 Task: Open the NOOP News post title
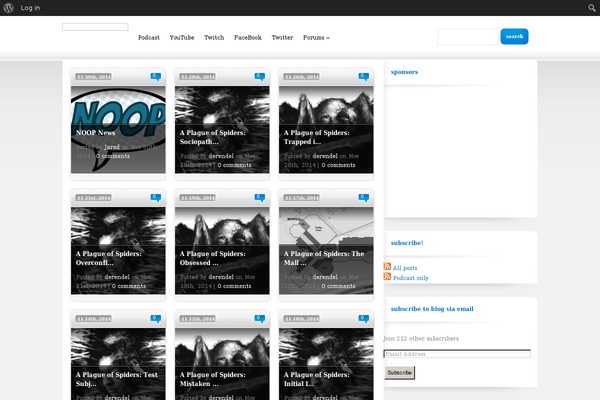[95, 133]
